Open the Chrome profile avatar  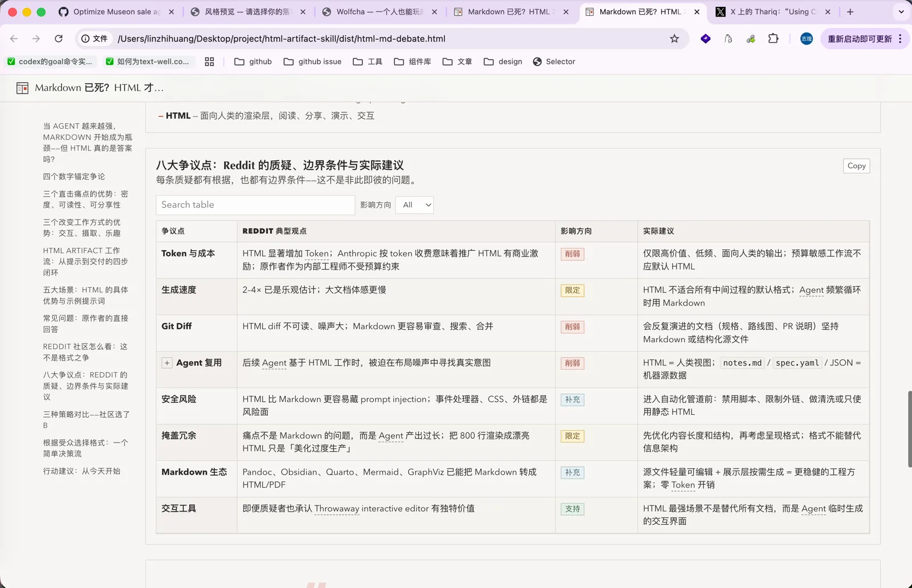pos(807,39)
